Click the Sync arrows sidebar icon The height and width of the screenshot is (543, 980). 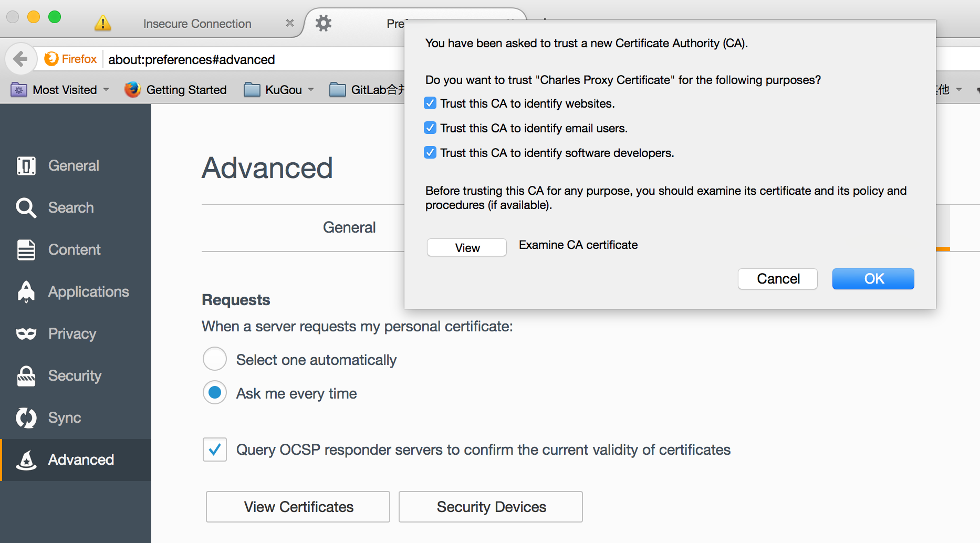(x=26, y=417)
